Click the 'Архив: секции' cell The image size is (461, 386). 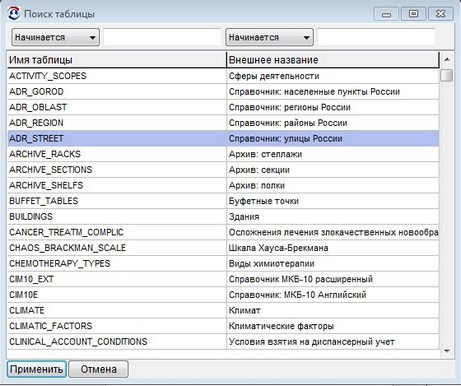[333, 170]
